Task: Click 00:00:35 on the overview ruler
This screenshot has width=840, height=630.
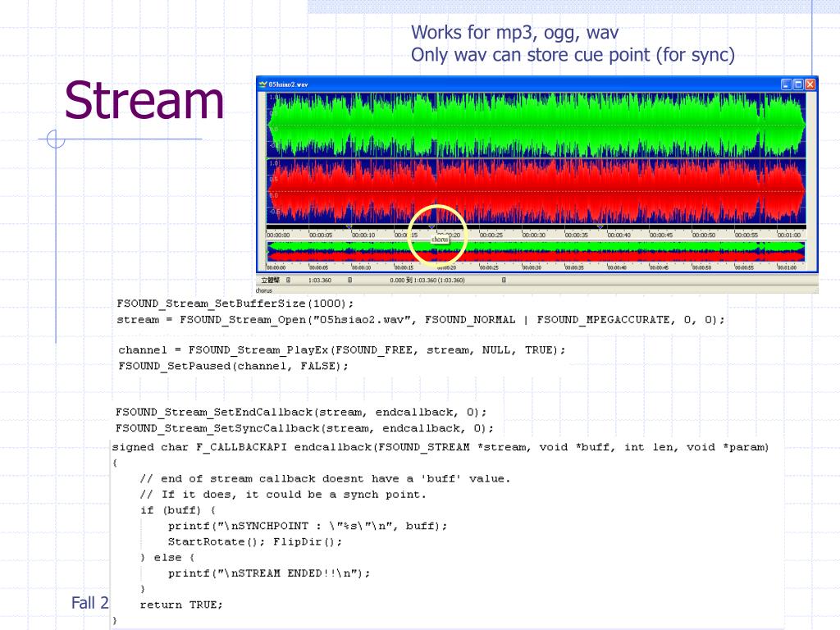Action: pyautogui.click(x=573, y=267)
